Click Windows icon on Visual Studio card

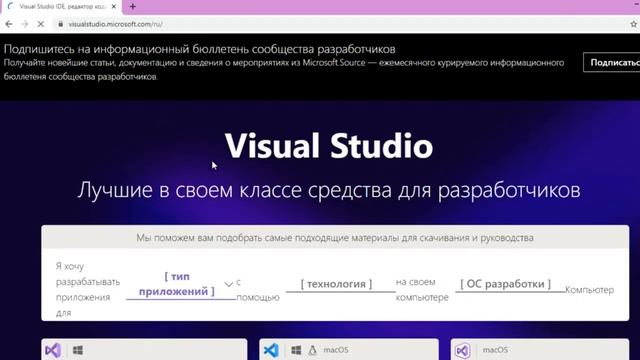tap(78, 350)
